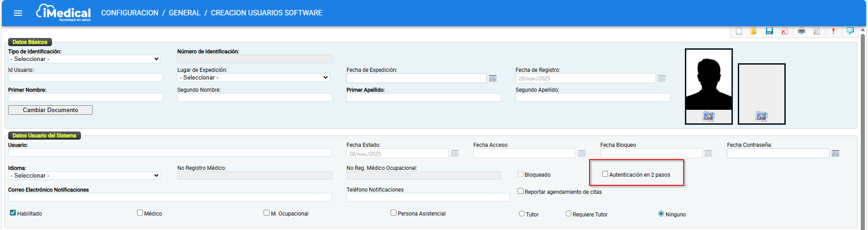Go to GENERAL in the breadcrumb
Screen dimensions: 868x230
point(184,13)
